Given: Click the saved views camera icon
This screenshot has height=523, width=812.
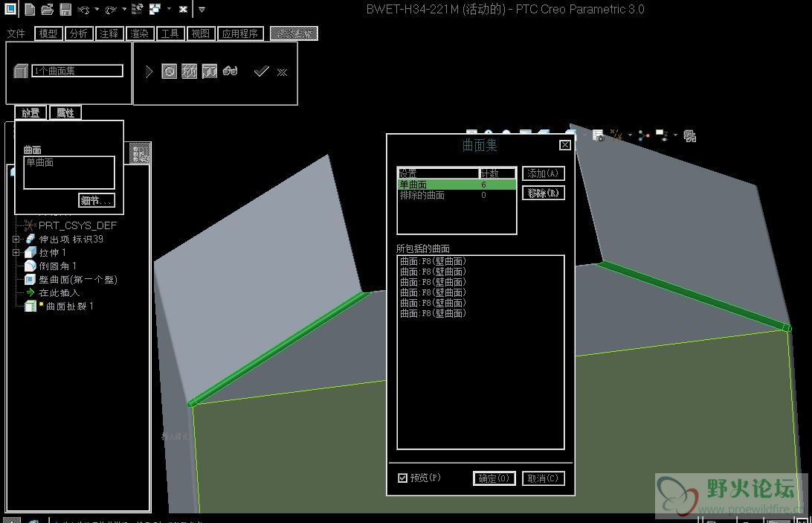Looking at the screenshot, I should (x=598, y=136).
